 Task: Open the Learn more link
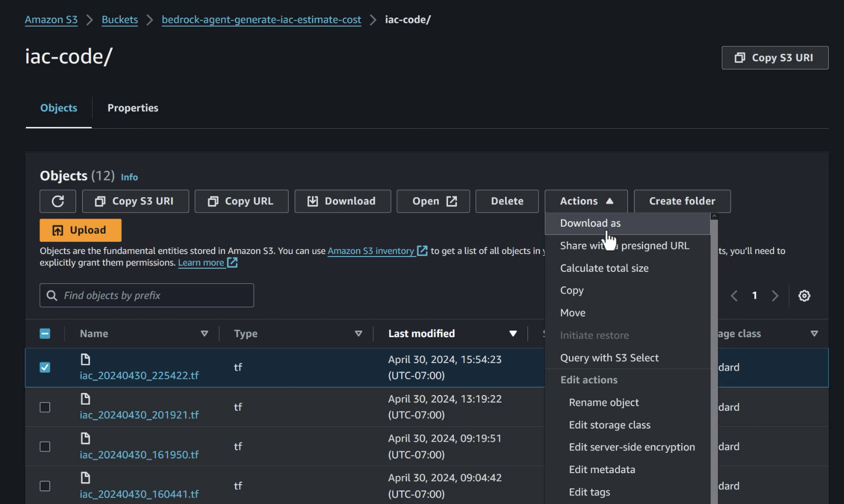click(x=201, y=263)
